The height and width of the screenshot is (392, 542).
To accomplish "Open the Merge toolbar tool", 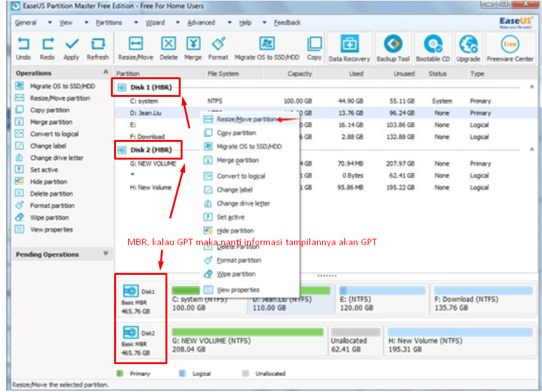I will 193,48.
